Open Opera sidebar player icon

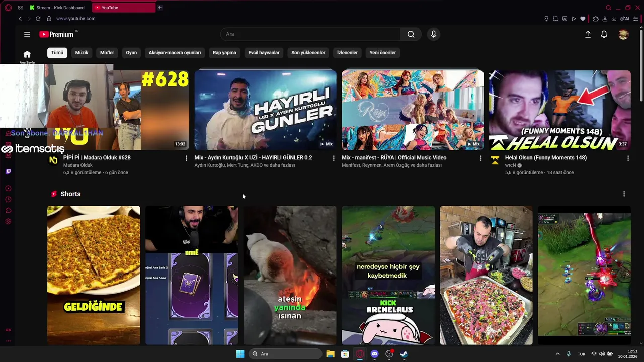pos(8,188)
